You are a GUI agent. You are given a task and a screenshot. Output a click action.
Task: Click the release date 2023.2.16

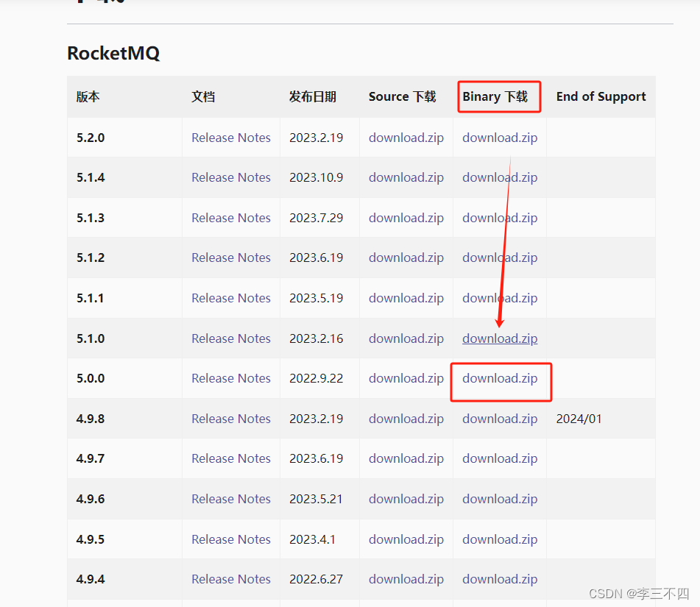pyautogui.click(x=316, y=338)
